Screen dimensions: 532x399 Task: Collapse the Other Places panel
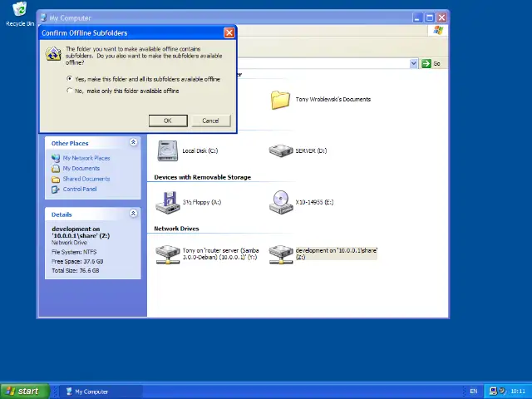click(133, 142)
